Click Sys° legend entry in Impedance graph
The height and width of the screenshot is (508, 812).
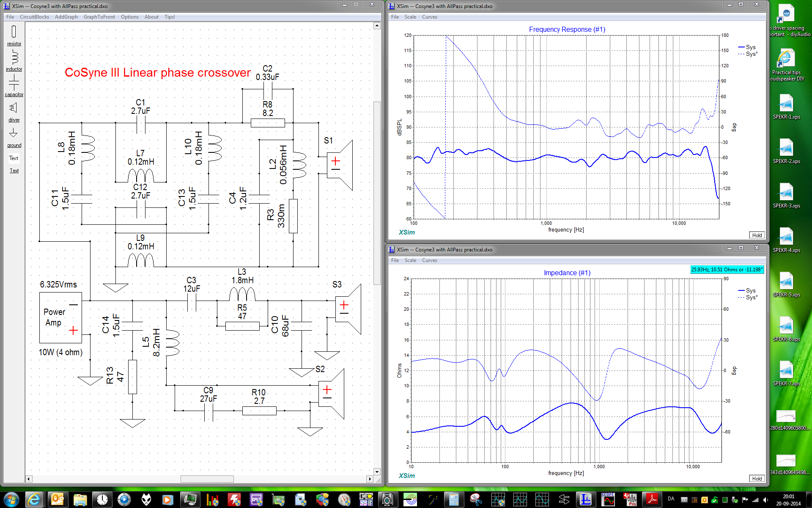coord(748,298)
